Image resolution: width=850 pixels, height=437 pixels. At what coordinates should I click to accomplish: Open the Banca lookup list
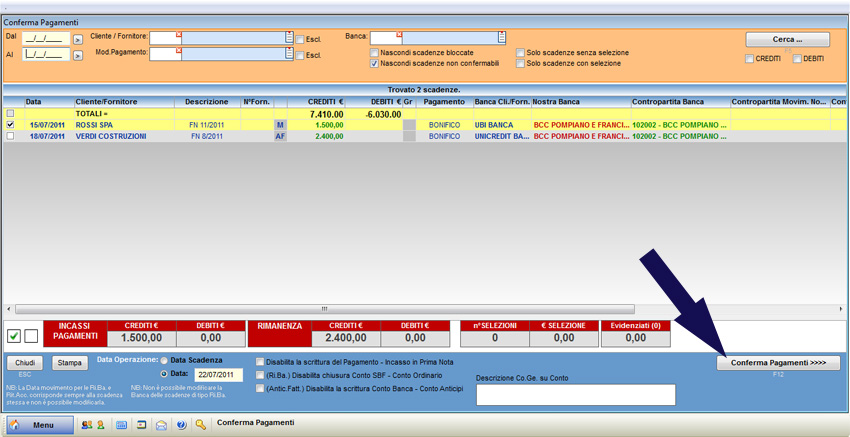tap(501, 38)
